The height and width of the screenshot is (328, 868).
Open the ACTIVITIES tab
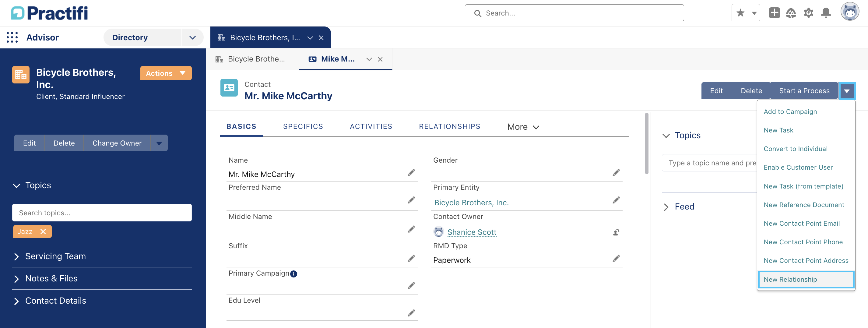point(371,126)
